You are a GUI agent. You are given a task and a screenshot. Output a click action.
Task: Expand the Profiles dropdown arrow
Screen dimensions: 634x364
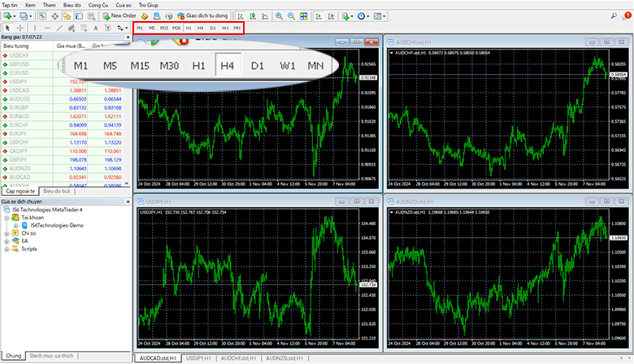[x=30, y=16]
